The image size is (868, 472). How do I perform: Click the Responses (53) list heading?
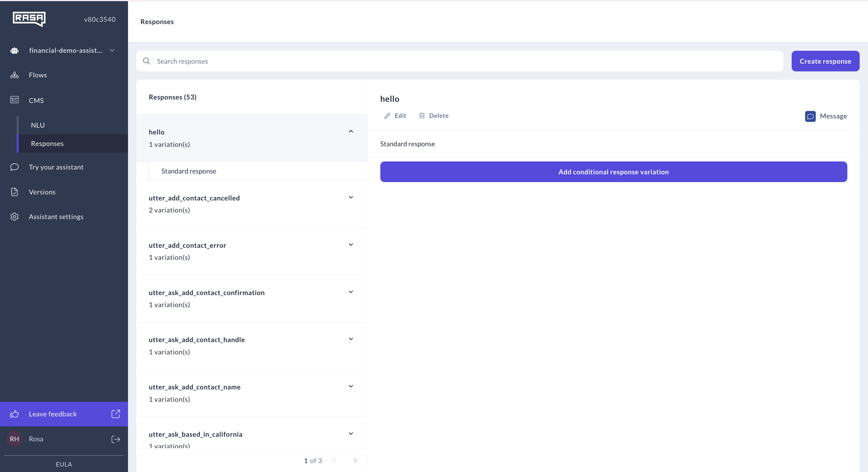173,97
